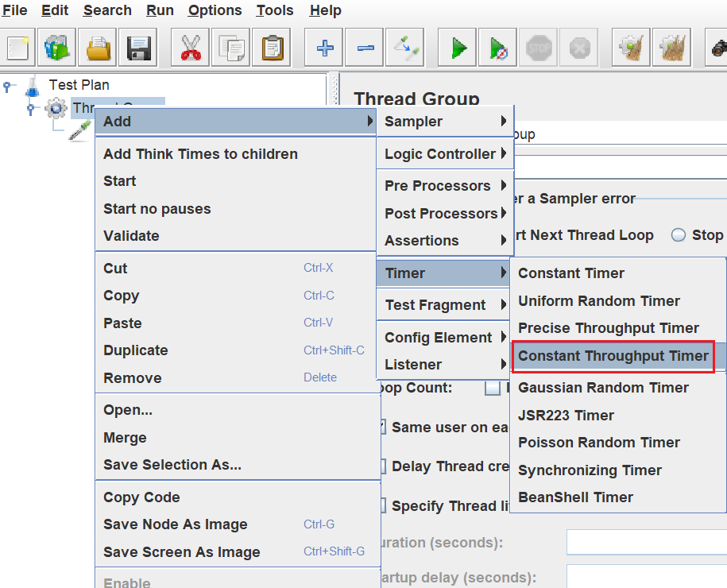The height and width of the screenshot is (588, 727).
Task: Open the Edit menu
Action: point(55,10)
